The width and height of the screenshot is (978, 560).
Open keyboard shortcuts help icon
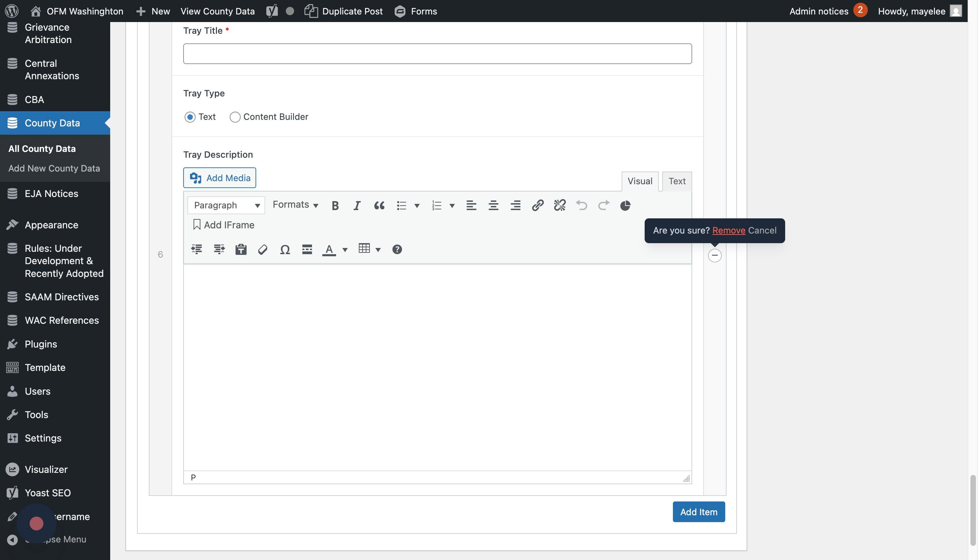coord(397,250)
